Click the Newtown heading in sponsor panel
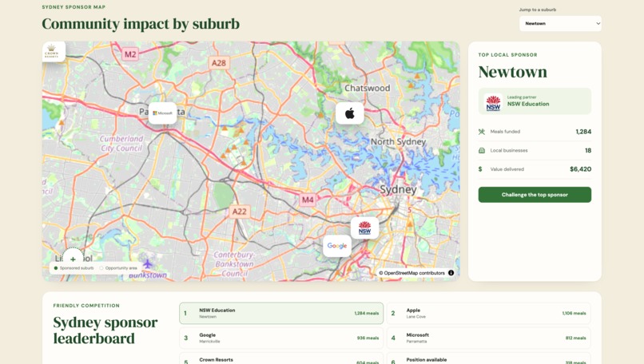 pos(513,72)
